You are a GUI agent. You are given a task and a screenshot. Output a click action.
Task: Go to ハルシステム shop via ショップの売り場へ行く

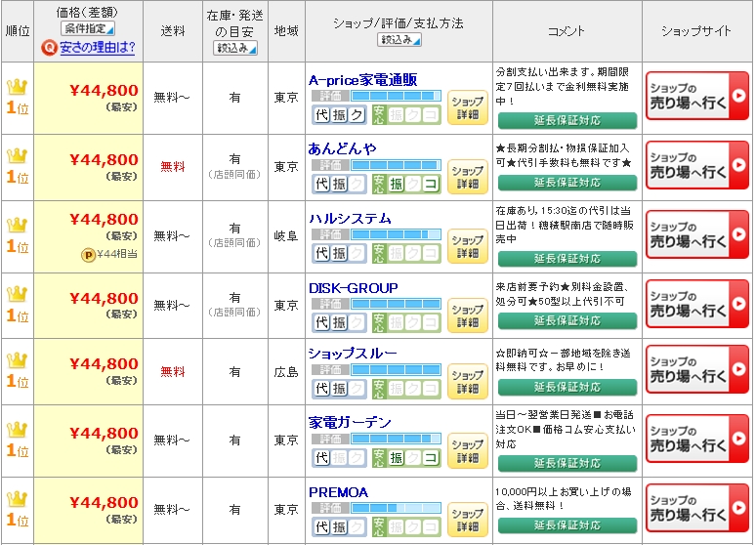point(697,234)
